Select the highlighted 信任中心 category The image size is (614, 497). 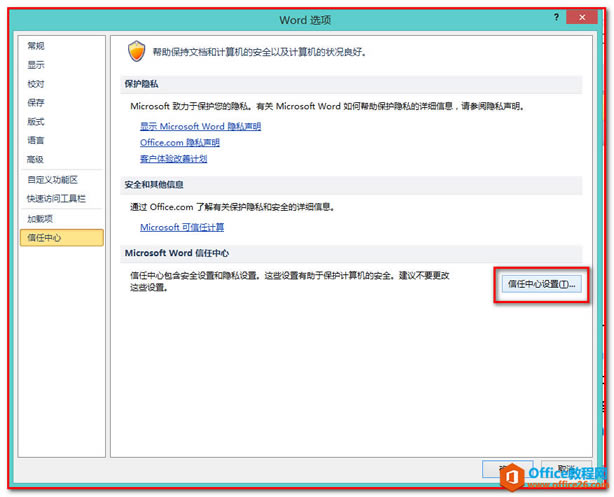tap(61, 238)
